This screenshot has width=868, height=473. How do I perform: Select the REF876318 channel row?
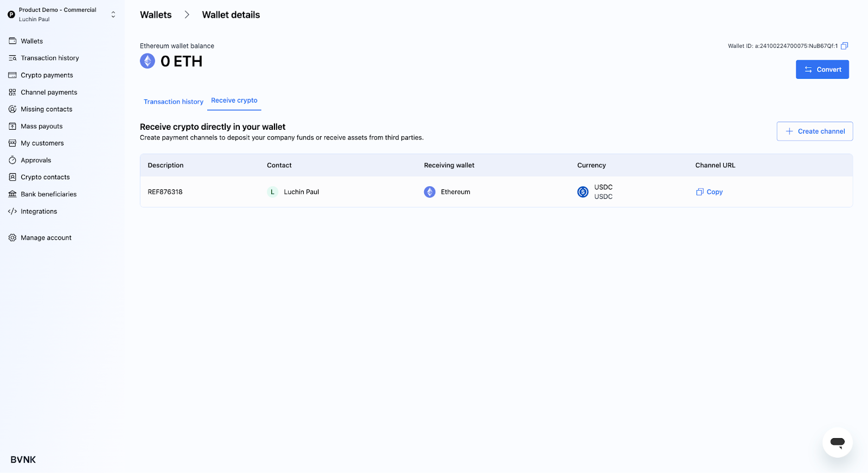click(165, 192)
